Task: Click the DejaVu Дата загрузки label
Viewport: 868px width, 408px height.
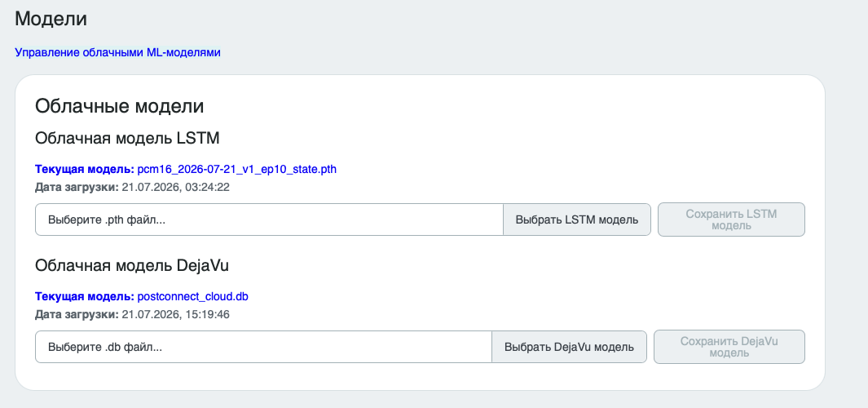Action: pos(77,315)
